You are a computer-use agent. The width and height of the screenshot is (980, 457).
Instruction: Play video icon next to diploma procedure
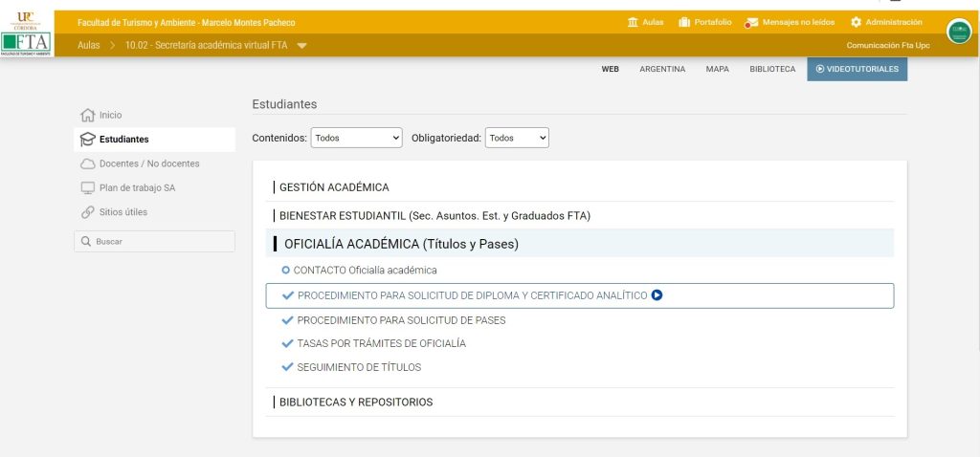pos(657,295)
